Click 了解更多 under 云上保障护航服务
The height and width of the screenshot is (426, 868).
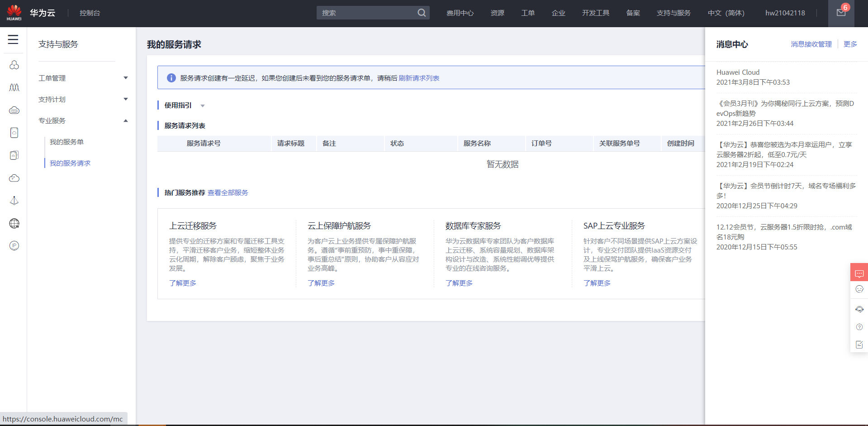[x=321, y=283]
